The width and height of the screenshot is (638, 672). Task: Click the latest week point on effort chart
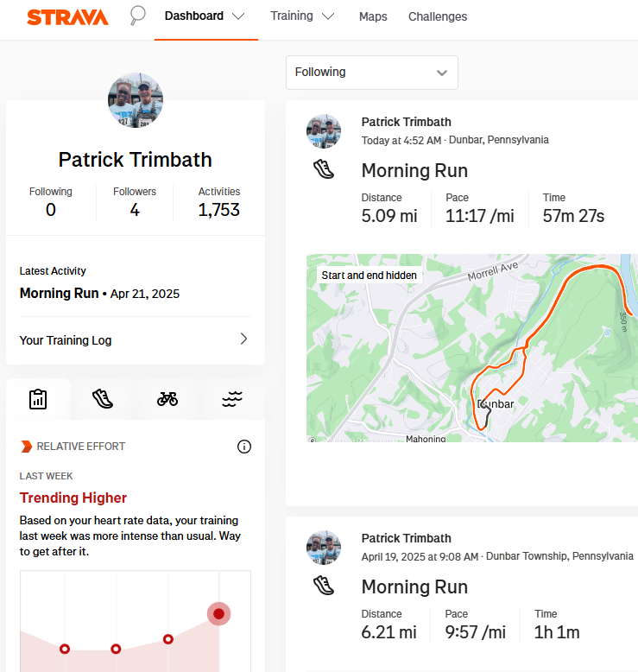[x=218, y=614]
